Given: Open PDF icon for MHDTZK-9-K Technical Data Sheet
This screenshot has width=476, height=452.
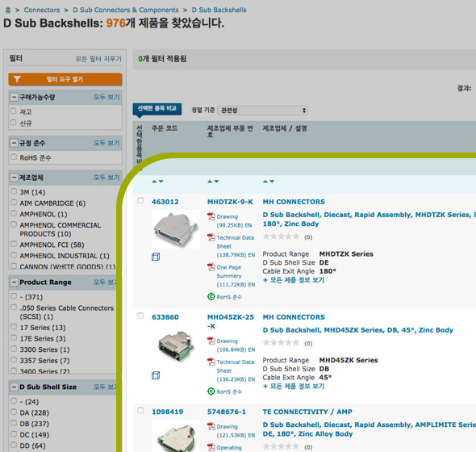Looking at the screenshot, I should pos(211,237).
